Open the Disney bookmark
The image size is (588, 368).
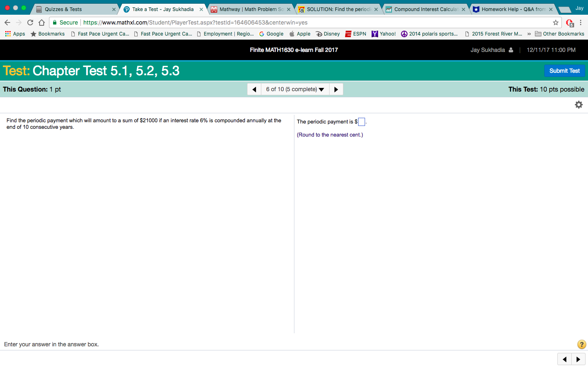pyautogui.click(x=328, y=34)
